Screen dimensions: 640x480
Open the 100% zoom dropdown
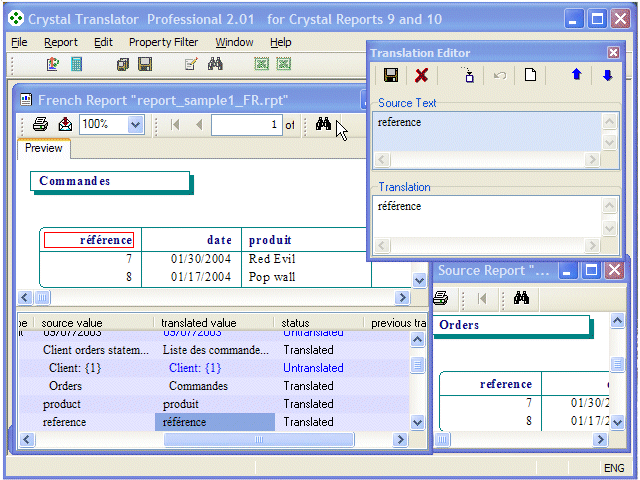[135, 124]
